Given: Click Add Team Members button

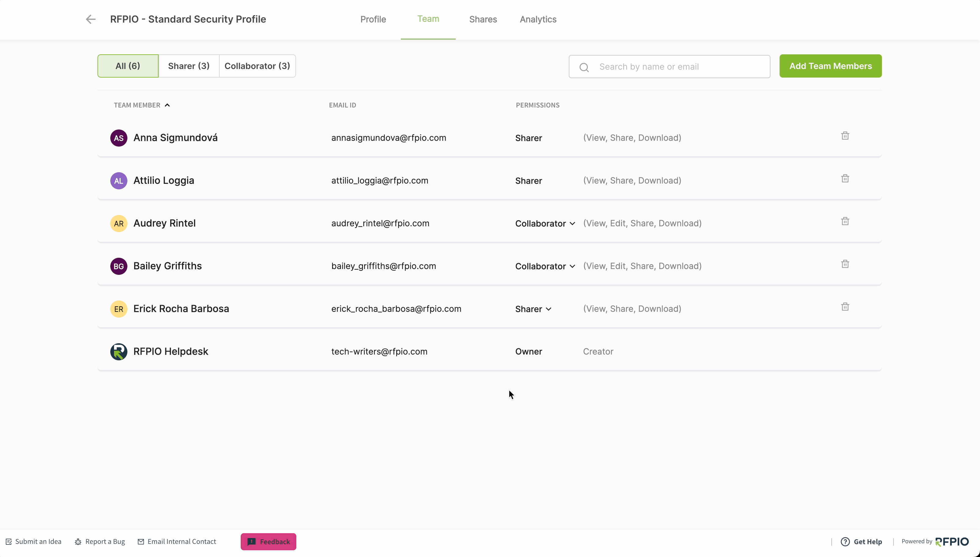Looking at the screenshot, I should (x=830, y=66).
